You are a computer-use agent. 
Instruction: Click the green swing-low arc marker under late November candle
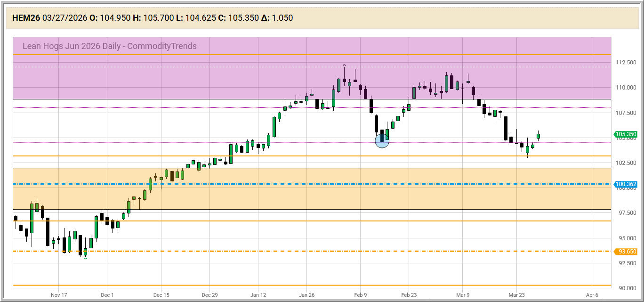(x=85, y=258)
